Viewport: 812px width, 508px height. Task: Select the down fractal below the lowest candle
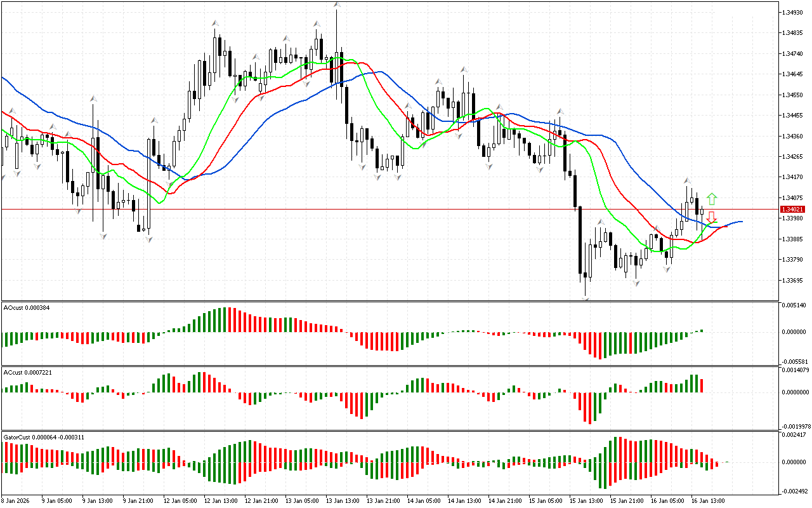coord(586,299)
